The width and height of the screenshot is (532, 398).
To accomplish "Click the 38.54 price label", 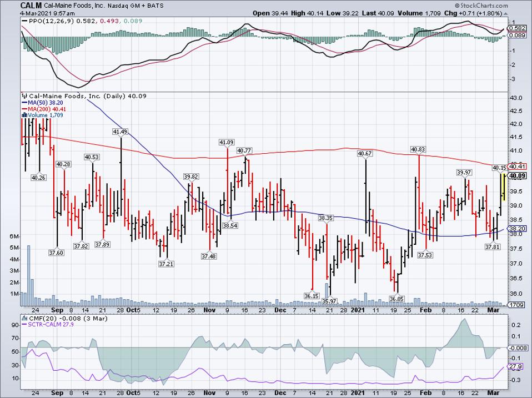I will (230, 225).
